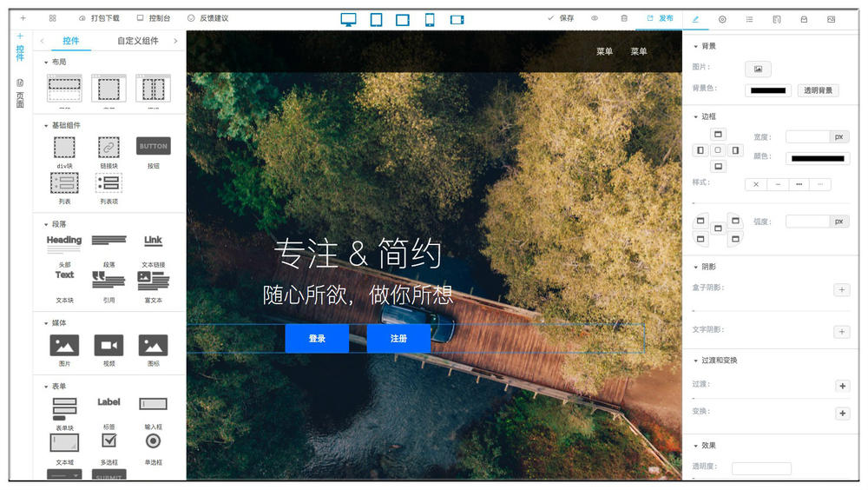Pick the Text 文本块 component
Viewport: 868px width, 490px height.
click(64, 275)
